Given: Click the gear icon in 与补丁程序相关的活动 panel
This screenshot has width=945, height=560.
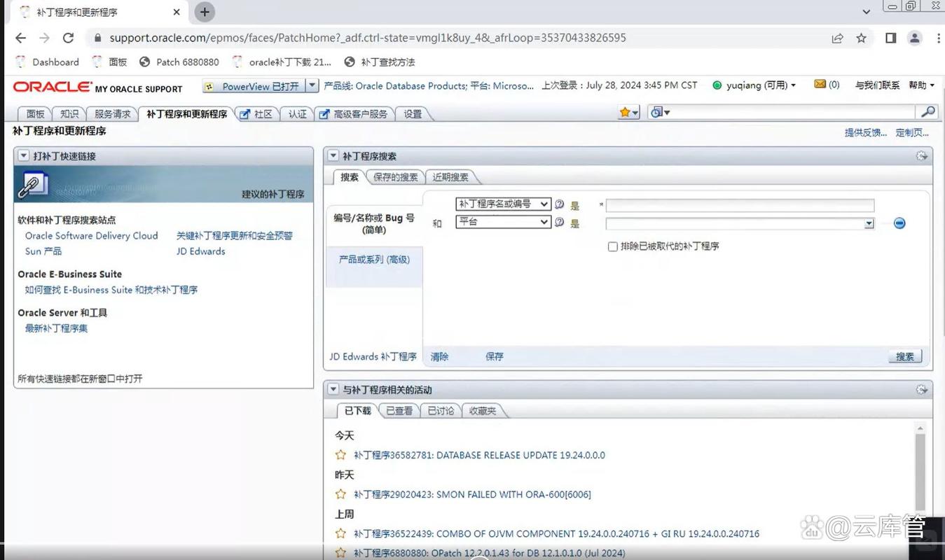Looking at the screenshot, I should click(922, 389).
